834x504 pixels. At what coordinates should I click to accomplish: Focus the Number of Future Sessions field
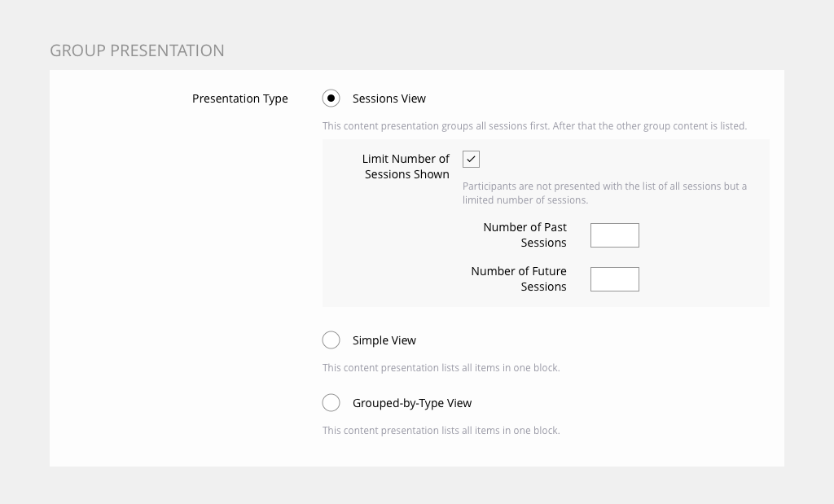pyautogui.click(x=614, y=279)
